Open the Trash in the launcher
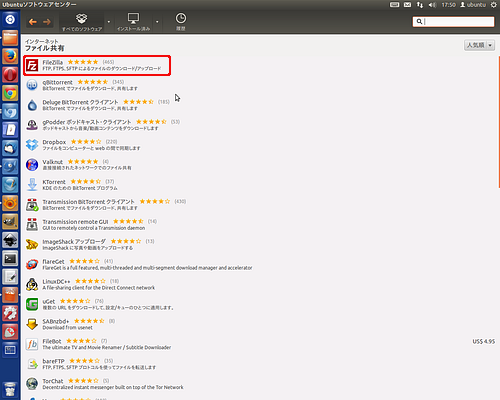 (10, 389)
